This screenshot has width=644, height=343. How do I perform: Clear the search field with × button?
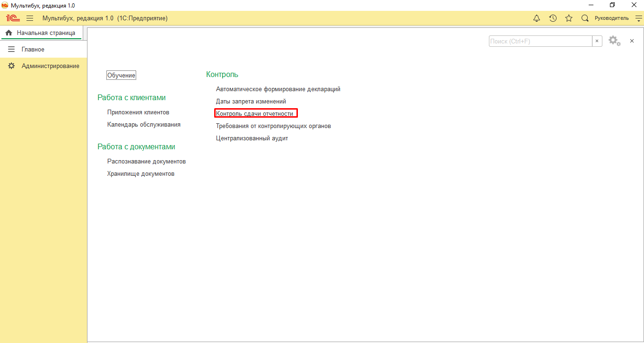click(597, 41)
